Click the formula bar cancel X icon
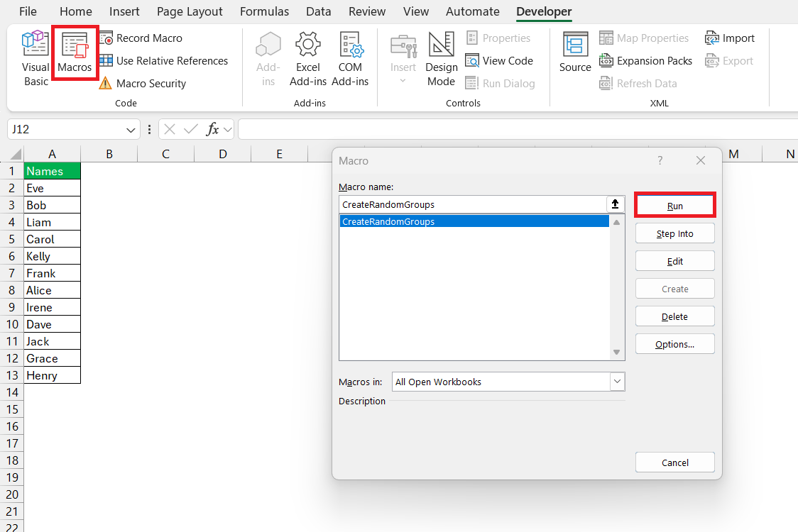 click(170, 130)
